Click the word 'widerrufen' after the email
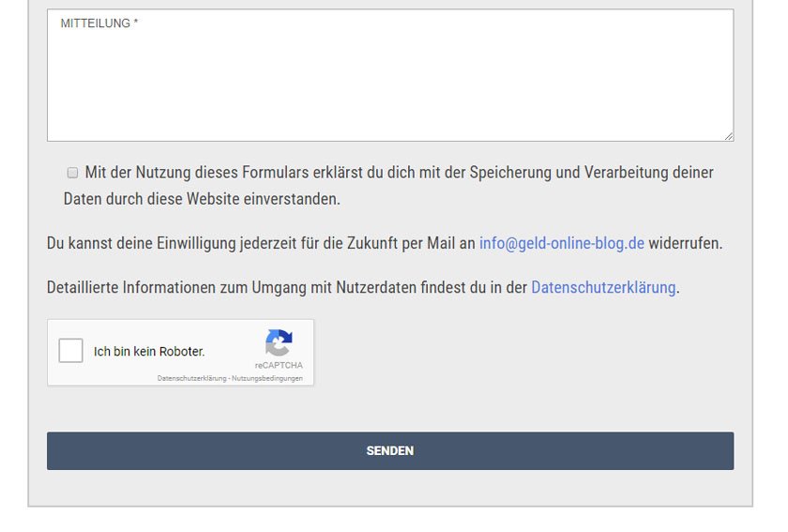Image resolution: width=788 pixels, height=532 pixels. coord(684,243)
